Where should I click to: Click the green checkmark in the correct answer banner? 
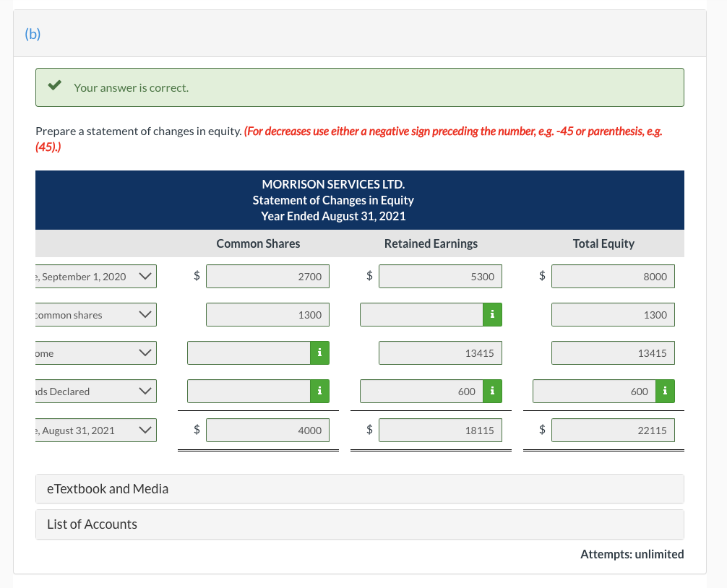click(x=53, y=86)
